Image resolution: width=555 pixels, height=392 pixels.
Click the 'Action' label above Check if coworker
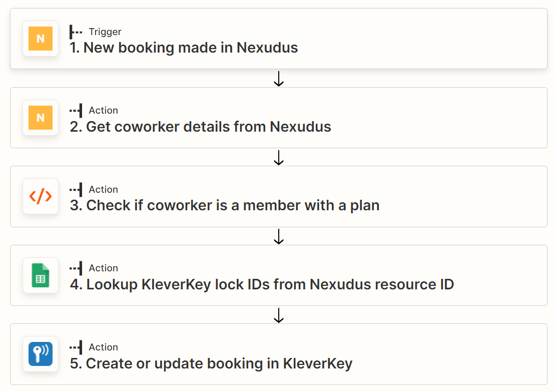104,189
